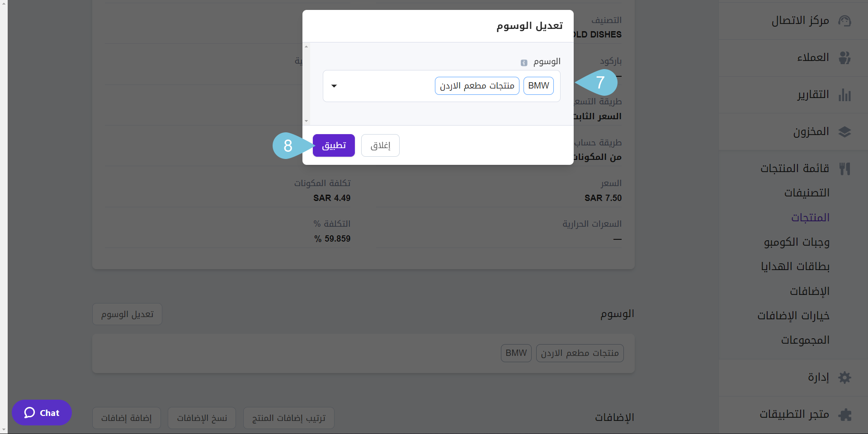Apply changes with تطبيق button
This screenshot has width=868, height=434.
pyautogui.click(x=334, y=145)
